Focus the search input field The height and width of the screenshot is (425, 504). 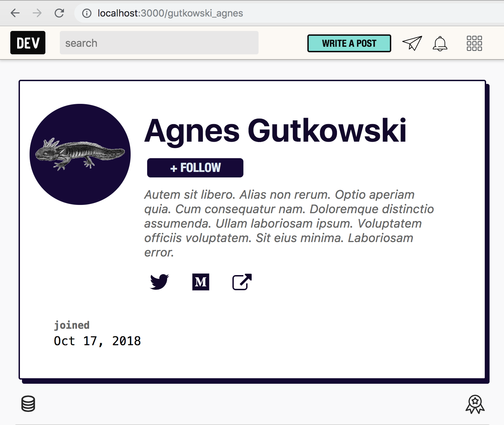click(x=159, y=43)
